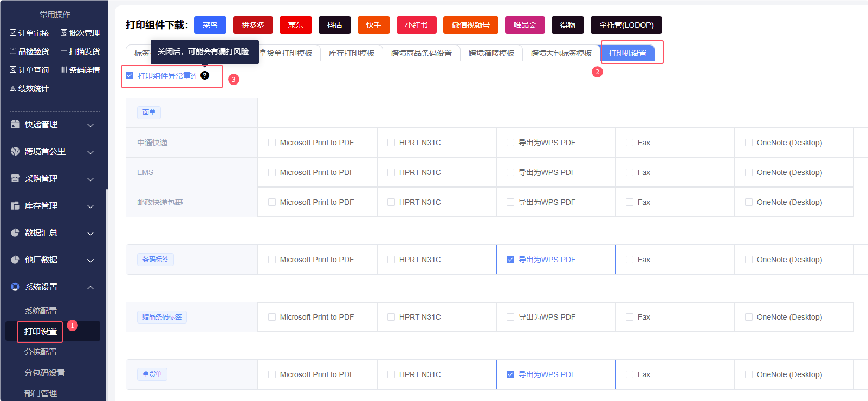Click the 全托管(LODOP) download button
Viewport: 868px width, 401px height.
[x=626, y=25]
